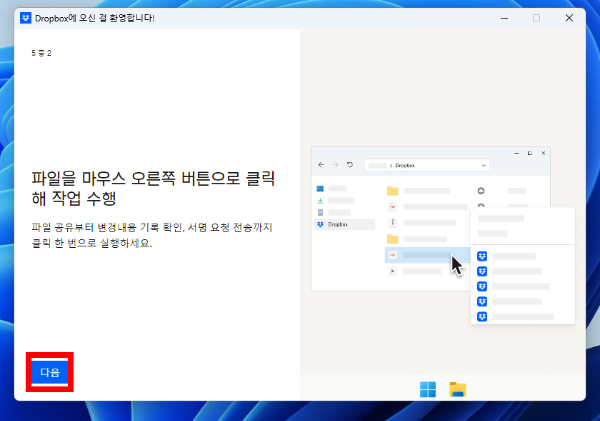Viewport: 600px width, 421px height.
Task: Click the File Explorer folder icon in illustration
Action: (x=458, y=390)
